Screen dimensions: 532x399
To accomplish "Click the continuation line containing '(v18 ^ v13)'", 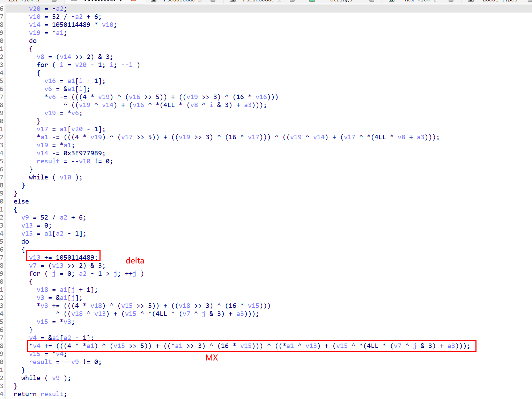I will click(x=157, y=314).
